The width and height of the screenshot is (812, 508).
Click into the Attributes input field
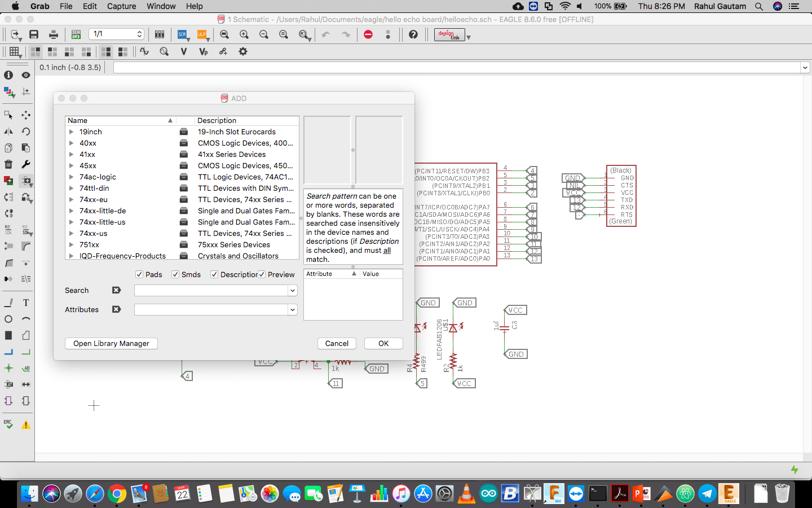tap(211, 309)
